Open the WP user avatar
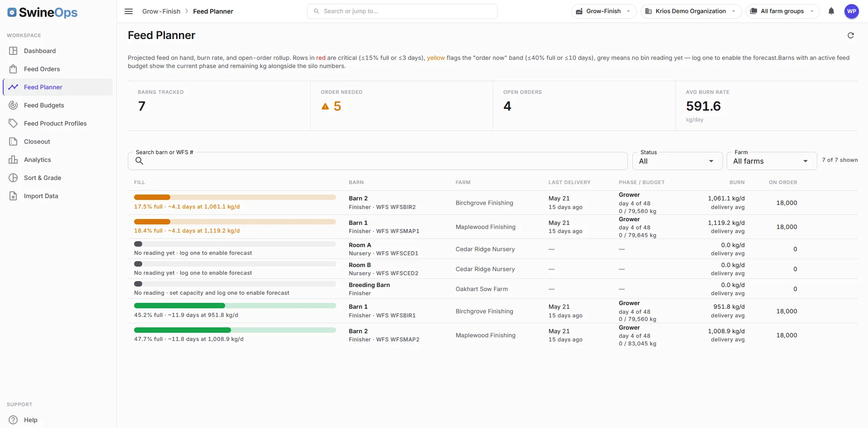 click(852, 11)
